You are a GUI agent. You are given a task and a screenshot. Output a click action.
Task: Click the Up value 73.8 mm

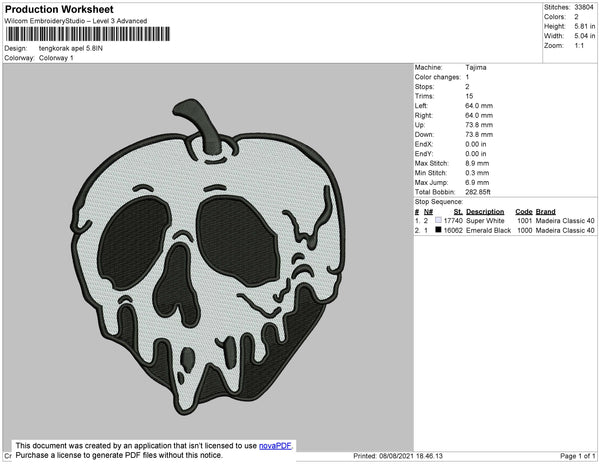coord(479,125)
